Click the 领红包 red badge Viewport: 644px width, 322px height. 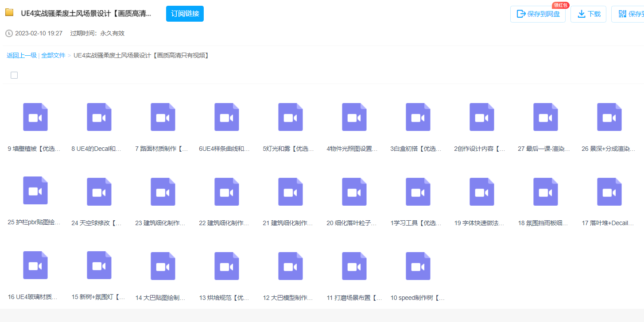point(560,5)
